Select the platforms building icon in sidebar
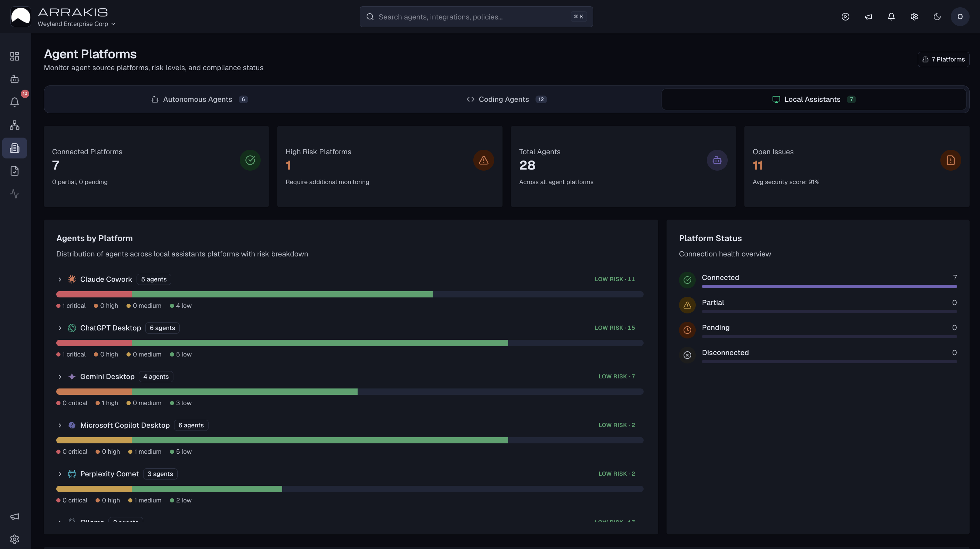This screenshot has height=549, width=980. click(15, 148)
